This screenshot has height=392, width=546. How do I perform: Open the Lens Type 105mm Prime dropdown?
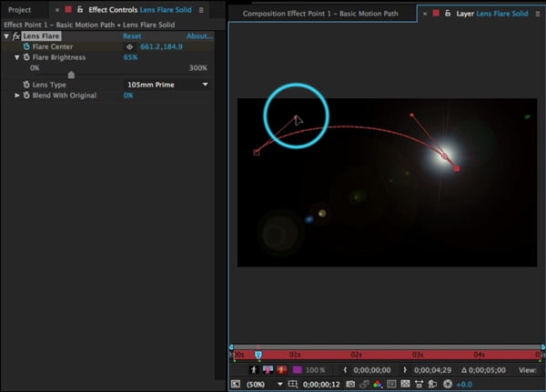click(167, 85)
